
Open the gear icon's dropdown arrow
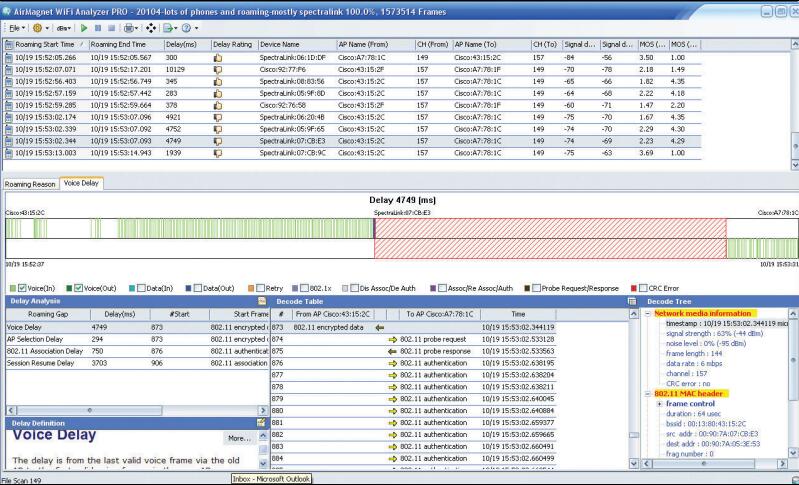click(47, 28)
